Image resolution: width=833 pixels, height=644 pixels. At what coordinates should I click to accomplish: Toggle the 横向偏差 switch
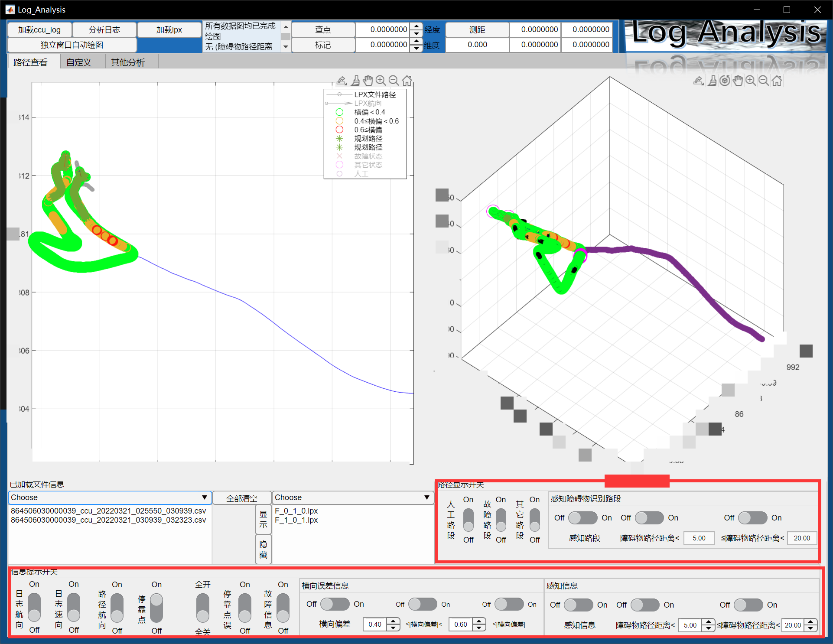coord(335,604)
